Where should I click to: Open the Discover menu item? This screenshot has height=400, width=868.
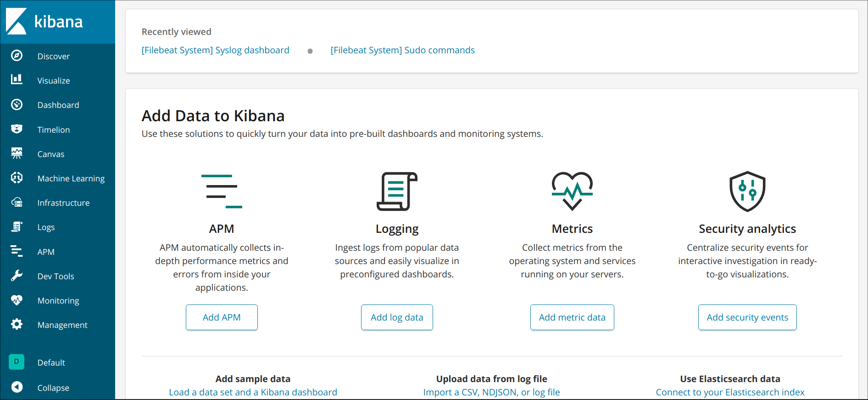(x=54, y=56)
